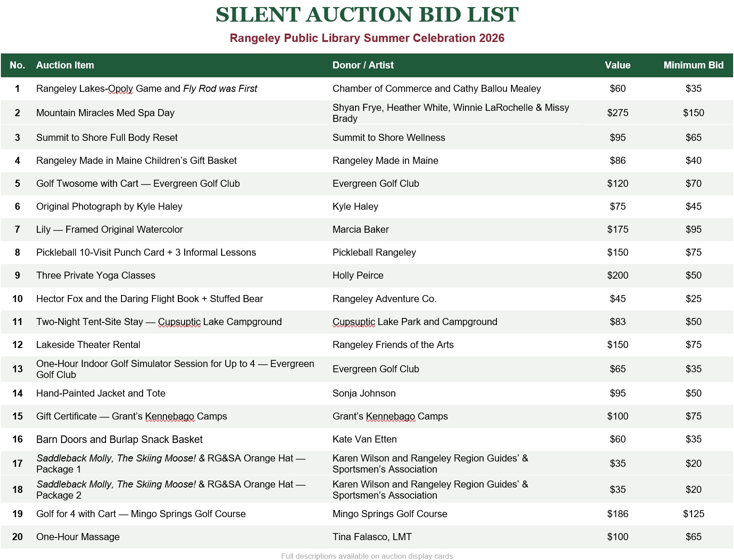Screen dimensions: 734x560
Task: Click the Silent Auction Bid List title
Action: (x=367, y=15)
